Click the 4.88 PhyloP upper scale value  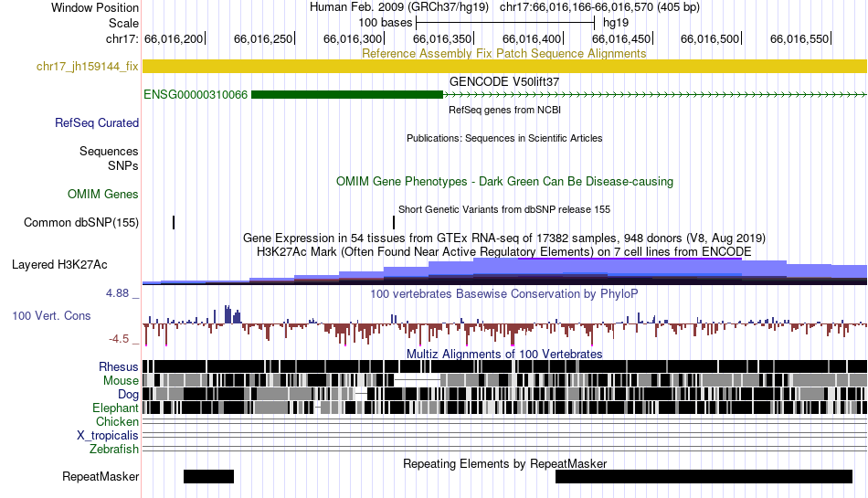[117, 293]
